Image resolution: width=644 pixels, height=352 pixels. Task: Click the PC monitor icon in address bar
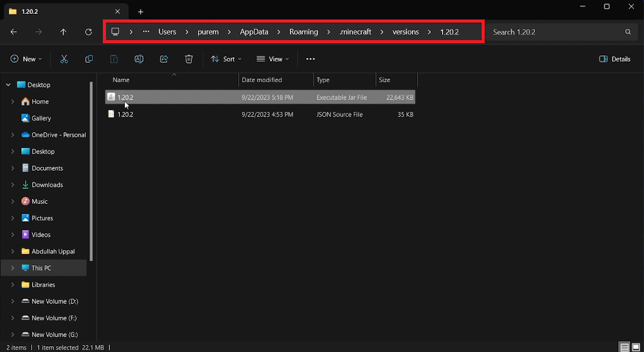(x=115, y=31)
